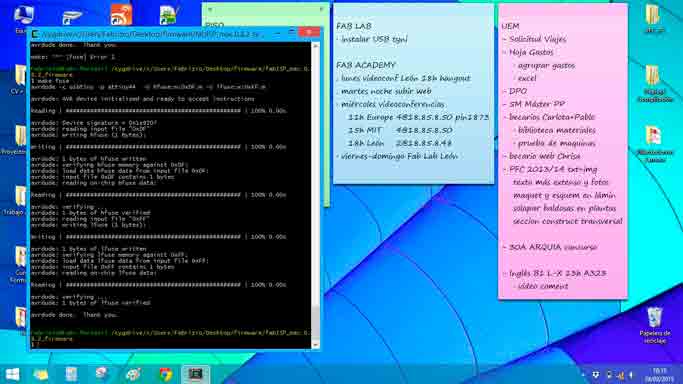Click the 'make fuse' command line in the terminal
The height and width of the screenshot is (384, 683).
[x=50, y=81]
